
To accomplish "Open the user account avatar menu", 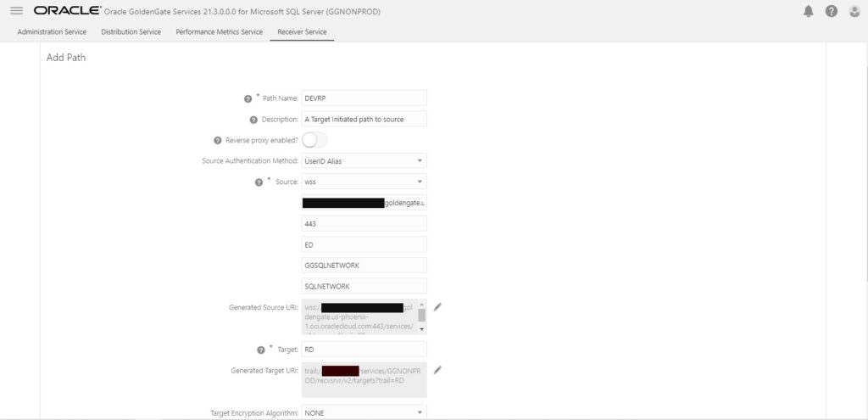I will click(854, 11).
